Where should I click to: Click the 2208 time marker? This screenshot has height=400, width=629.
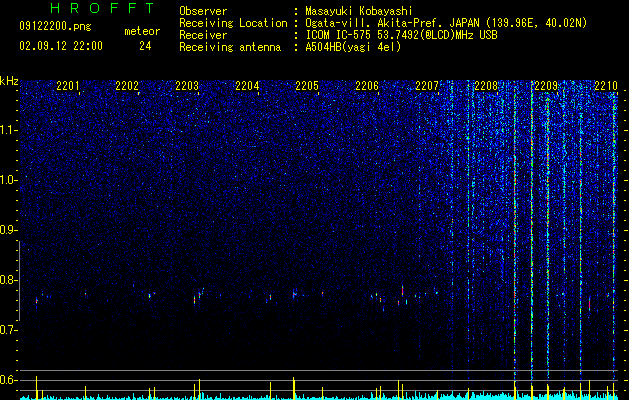point(486,86)
